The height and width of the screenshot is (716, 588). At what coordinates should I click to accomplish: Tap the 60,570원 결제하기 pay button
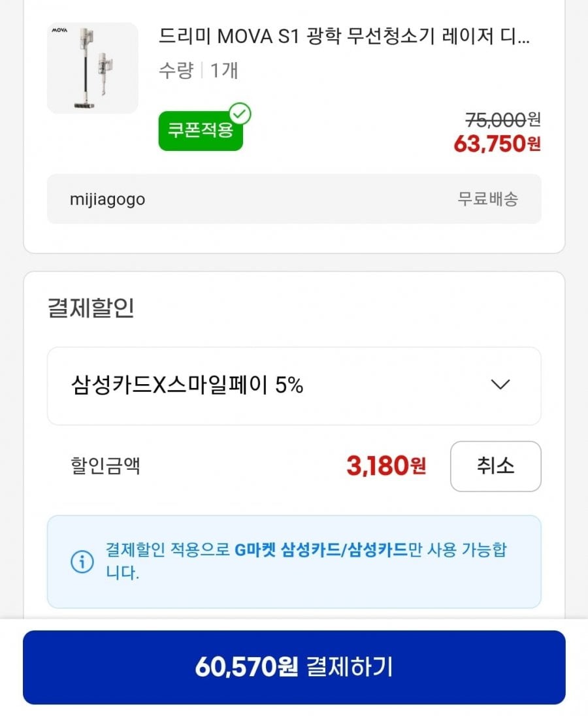pos(294,667)
